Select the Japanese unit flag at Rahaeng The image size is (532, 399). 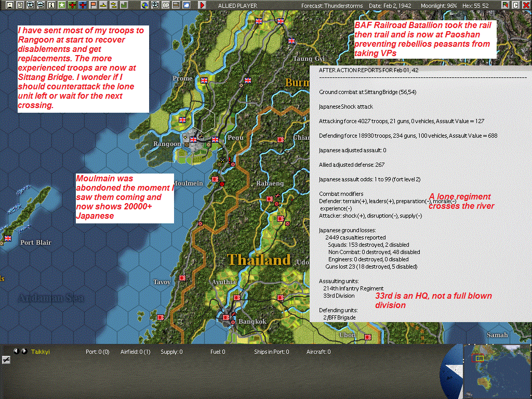point(270,199)
